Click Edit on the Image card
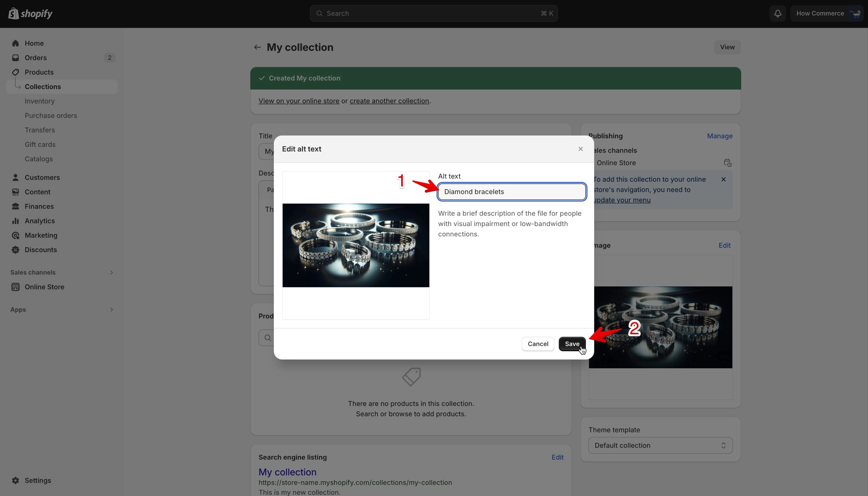Image resolution: width=868 pixels, height=496 pixels. (x=725, y=245)
